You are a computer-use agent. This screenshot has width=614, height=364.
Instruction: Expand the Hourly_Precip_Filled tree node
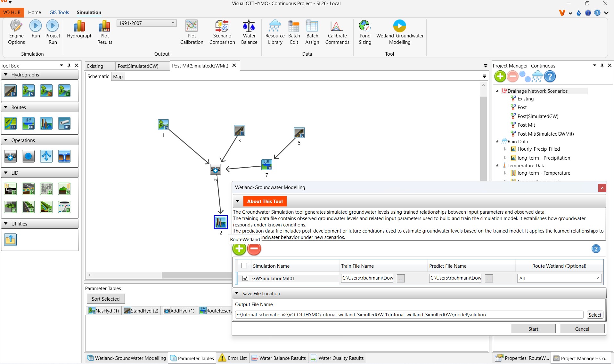[x=505, y=149]
